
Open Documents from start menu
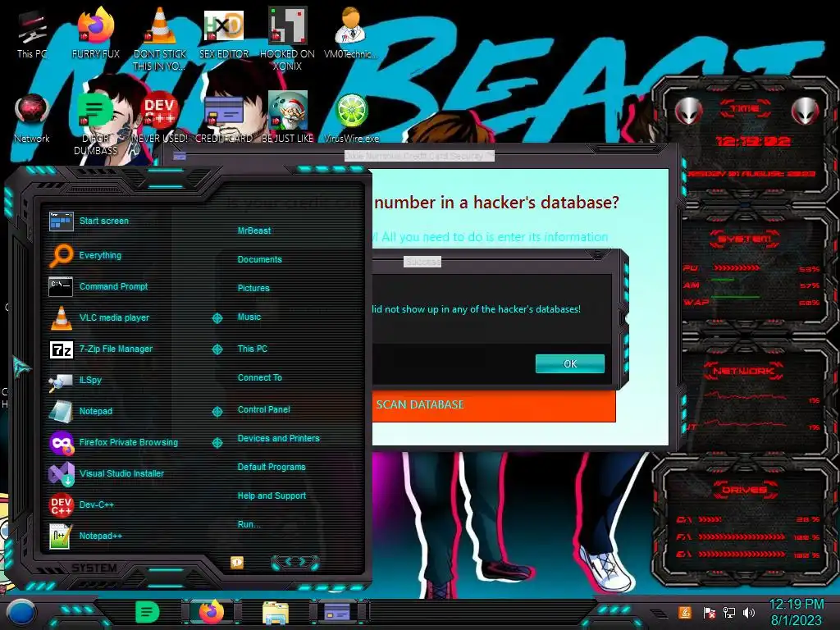click(259, 259)
